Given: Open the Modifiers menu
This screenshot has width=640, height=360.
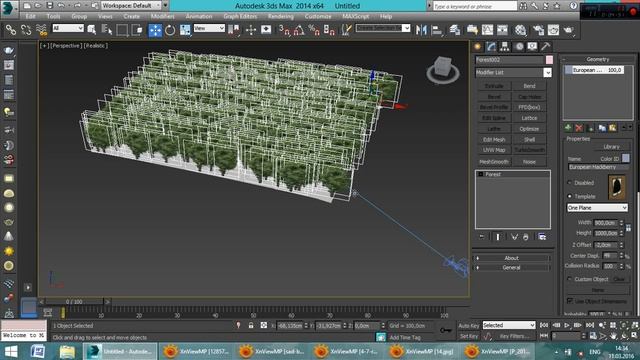Looking at the screenshot, I should (162, 16).
